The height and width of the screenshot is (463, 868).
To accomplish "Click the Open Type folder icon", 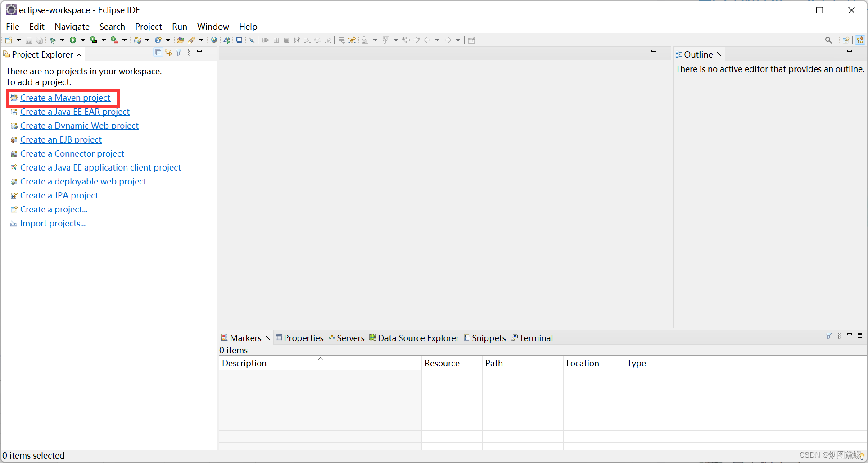I will pos(181,40).
